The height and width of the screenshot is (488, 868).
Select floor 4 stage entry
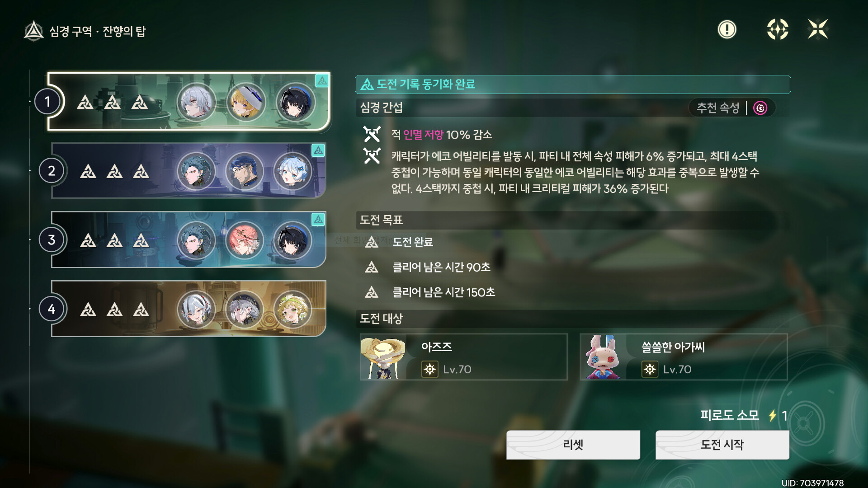pyautogui.click(x=189, y=309)
